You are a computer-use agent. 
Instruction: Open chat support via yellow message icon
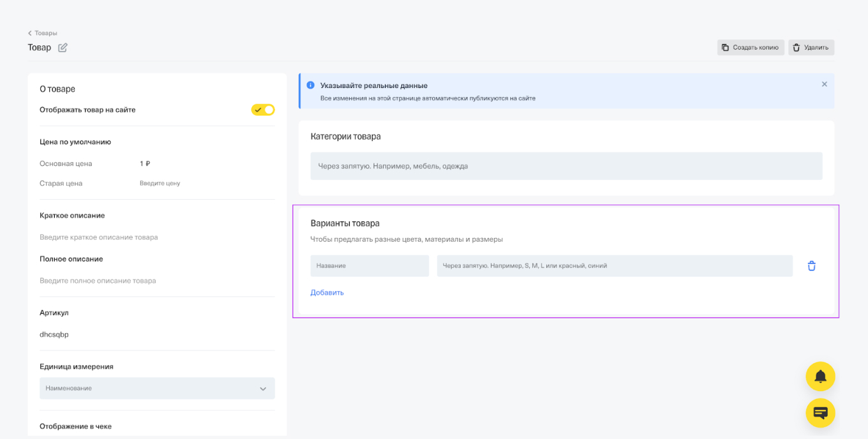820,413
